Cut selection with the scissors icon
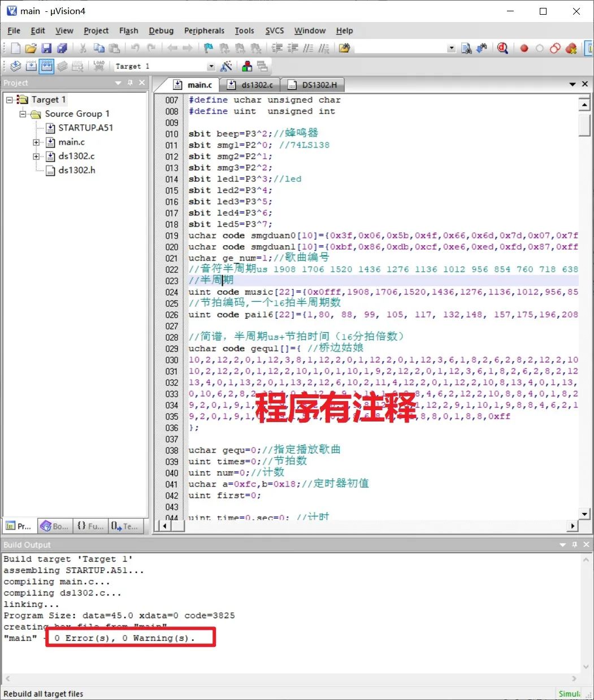This screenshot has height=700, width=594. click(x=83, y=49)
